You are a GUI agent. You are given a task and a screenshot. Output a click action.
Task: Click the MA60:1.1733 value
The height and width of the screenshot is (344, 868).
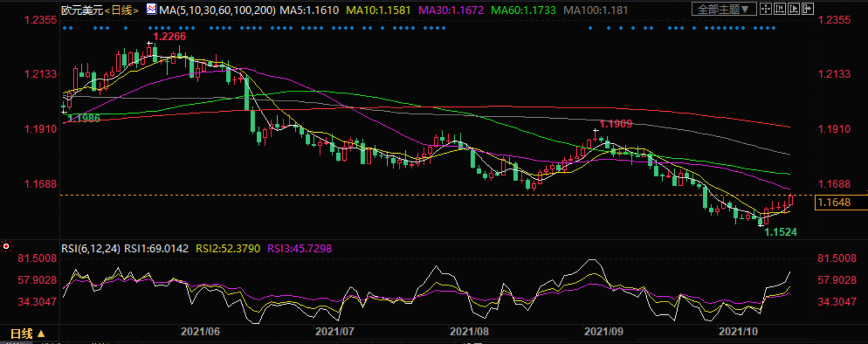tap(523, 10)
